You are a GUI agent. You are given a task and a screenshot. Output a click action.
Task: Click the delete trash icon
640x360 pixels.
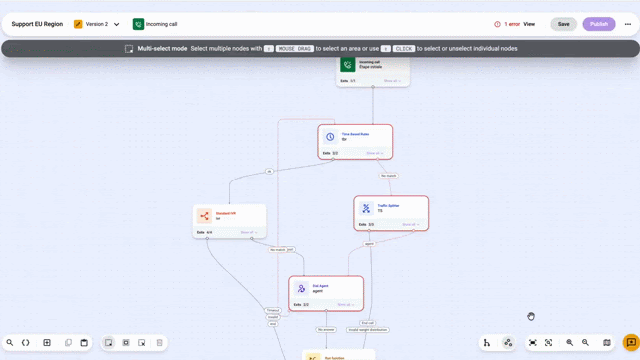click(x=160, y=342)
